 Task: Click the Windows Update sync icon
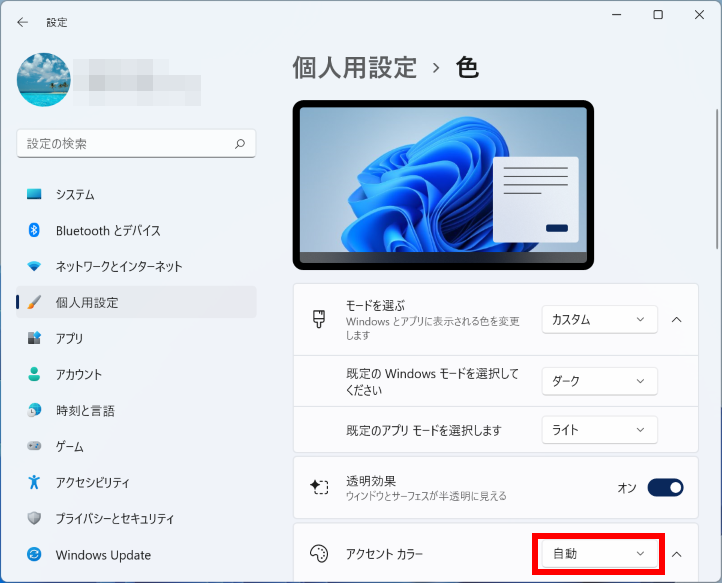pos(34,554)
